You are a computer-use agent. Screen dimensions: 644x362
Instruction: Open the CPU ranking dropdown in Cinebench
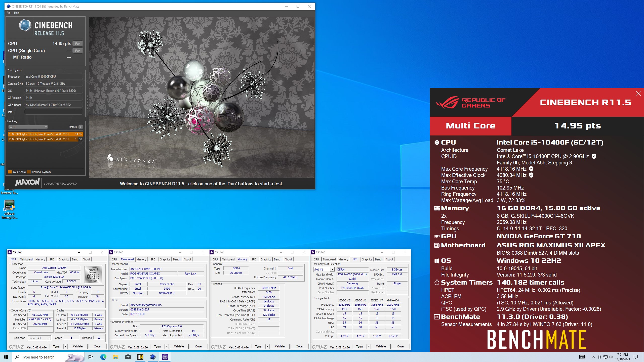click(x=28, y=127)
